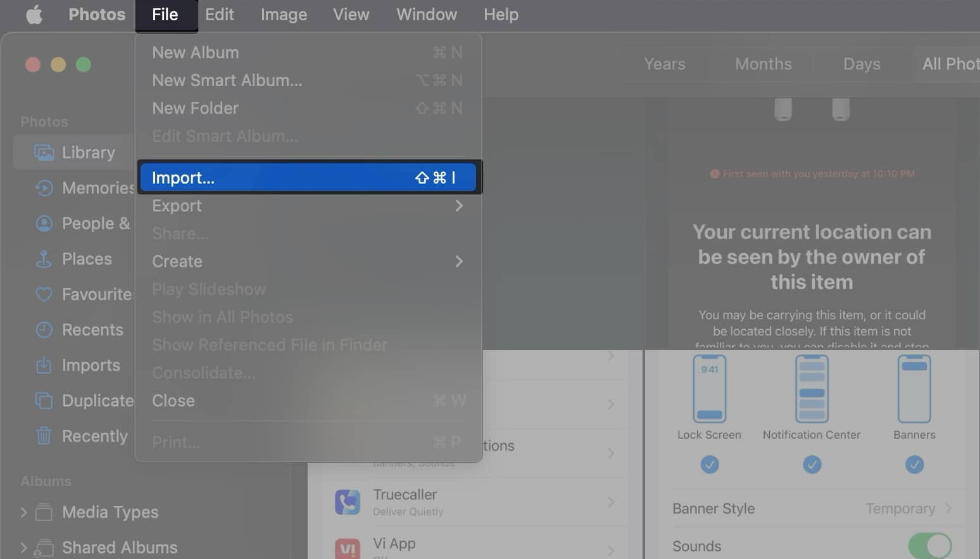
Task: Click the Notification Center phone icon
Action: 812,389
